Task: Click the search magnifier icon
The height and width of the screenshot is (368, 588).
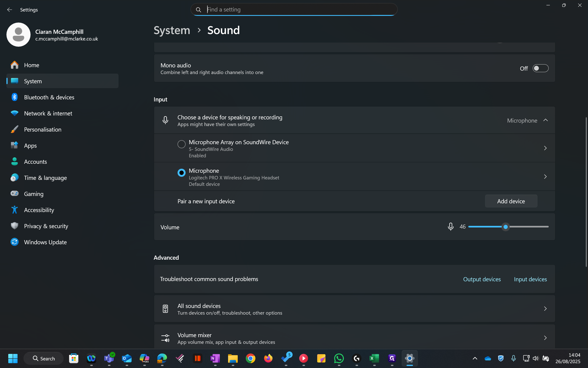Action: tap(198, 9)
